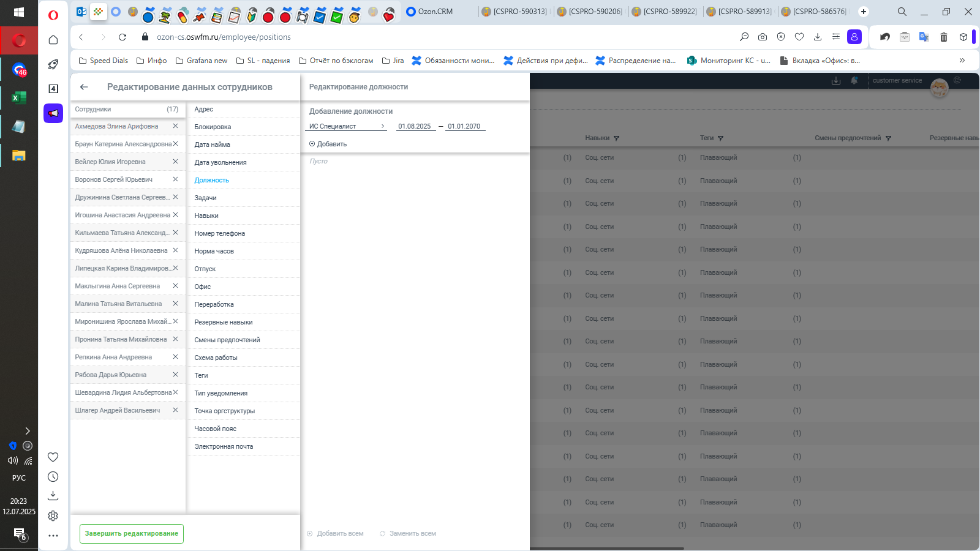Select the Должность attribute

(243, 180)
